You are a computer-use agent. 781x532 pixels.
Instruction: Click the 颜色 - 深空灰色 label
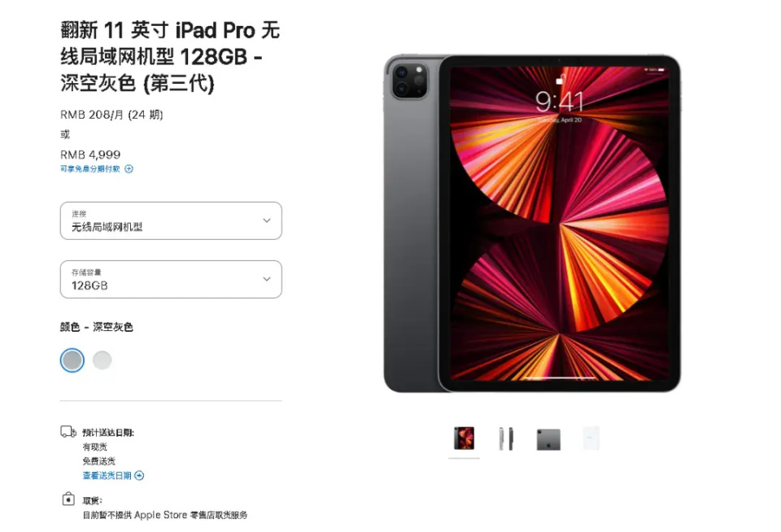point(97,327)
